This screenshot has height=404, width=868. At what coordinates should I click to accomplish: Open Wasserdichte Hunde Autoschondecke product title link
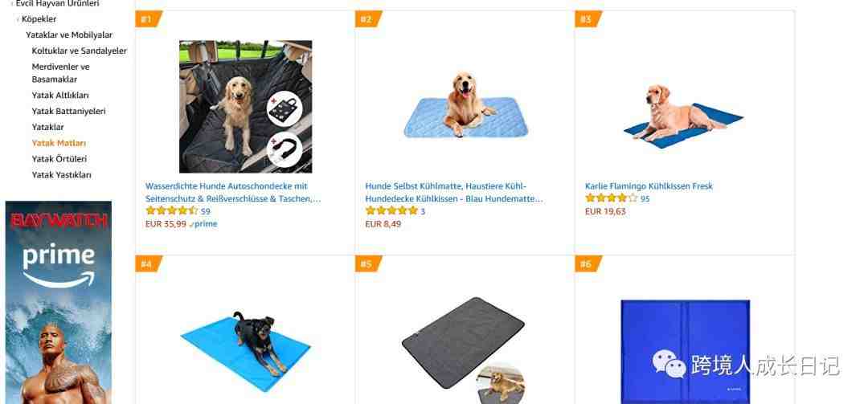tap(233, 192)
